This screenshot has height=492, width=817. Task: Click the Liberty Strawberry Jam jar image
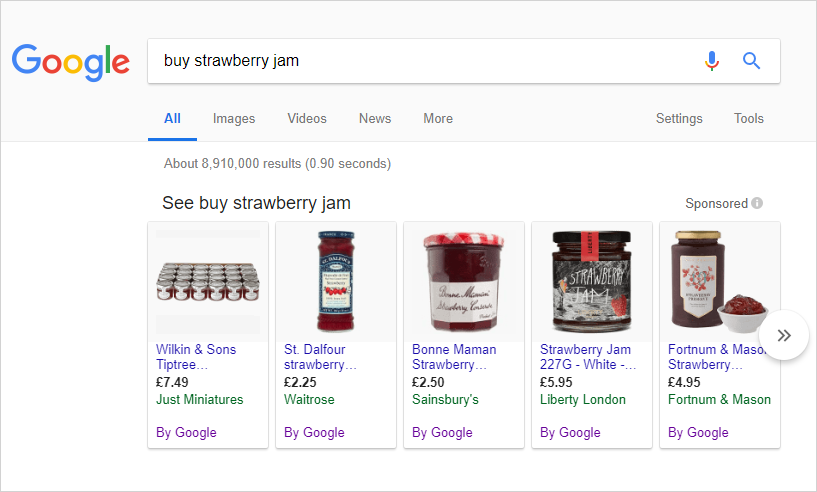(591, 282)
